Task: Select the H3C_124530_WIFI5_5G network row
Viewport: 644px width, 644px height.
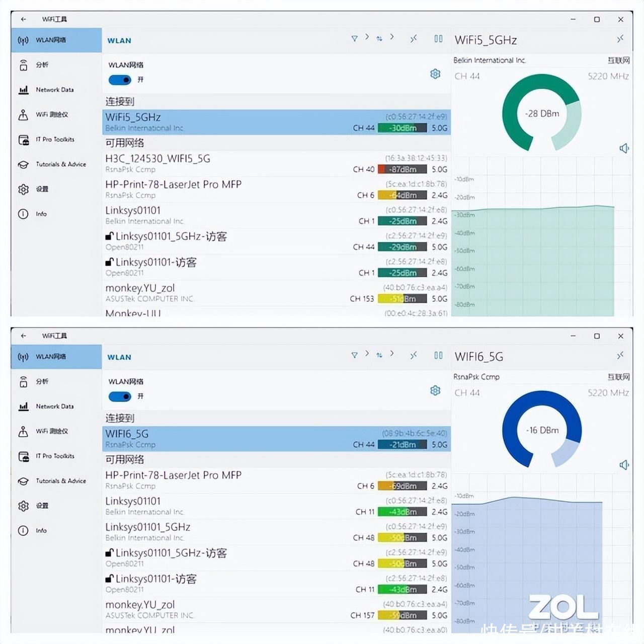Action: tap(276, 164)
